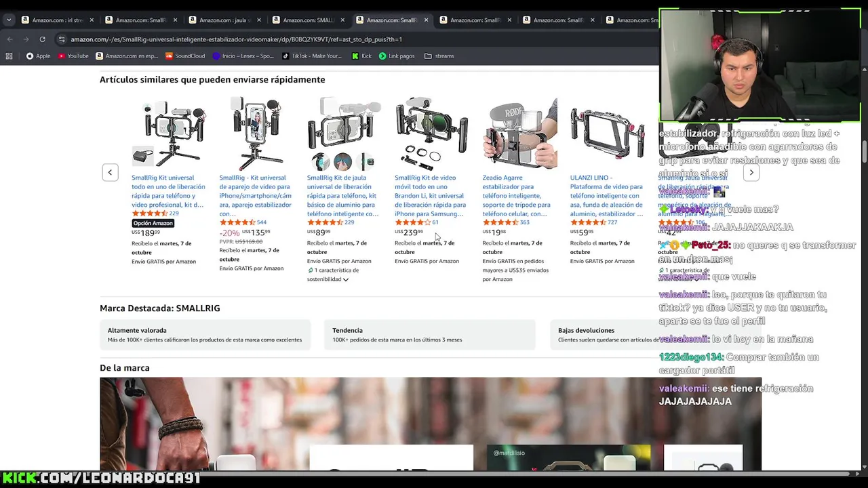Close the 'Amazon.com : irl stre' tab
The width and height of the screenshot is (868, 488).
[92, 20]
